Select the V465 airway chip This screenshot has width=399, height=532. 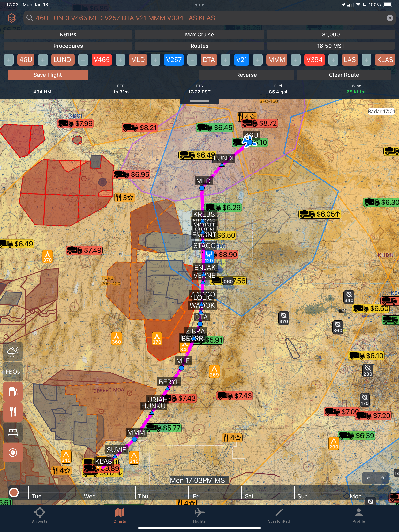point(102,60)
